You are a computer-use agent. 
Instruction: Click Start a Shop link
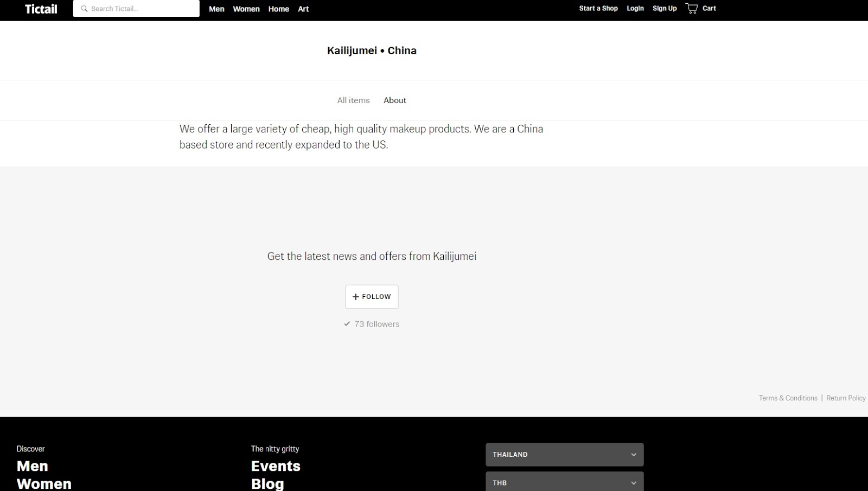(598, 9)
